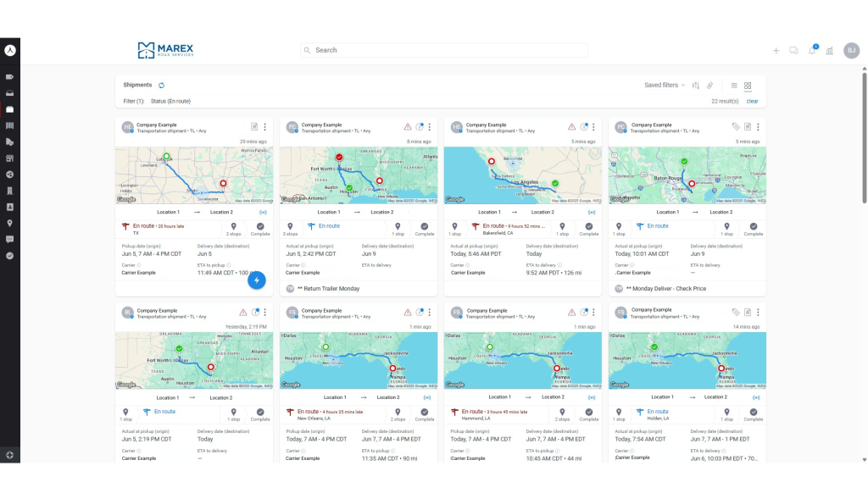The width and height of the screenshot is (868, 488).
Task: Click Complete on the Bakersfield shipment
Action: click(589, 229)
